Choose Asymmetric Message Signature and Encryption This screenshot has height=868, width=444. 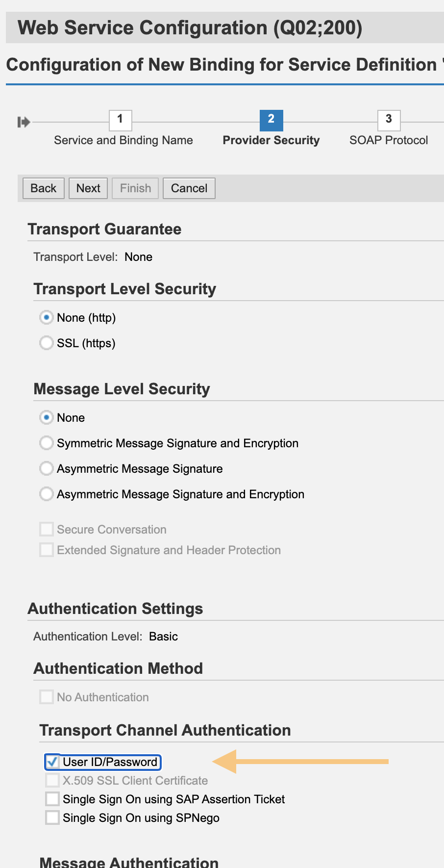(x=47, y=494)
